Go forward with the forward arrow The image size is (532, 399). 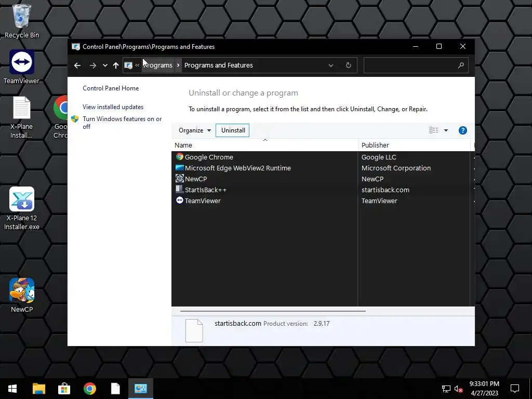(92, 65)
